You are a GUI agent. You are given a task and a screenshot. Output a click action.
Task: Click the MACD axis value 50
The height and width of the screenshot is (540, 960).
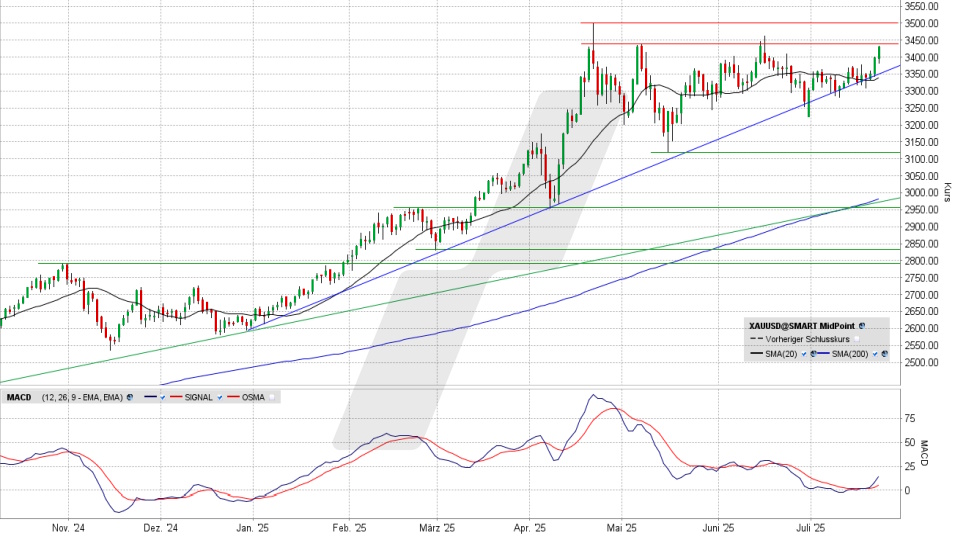[910, 443]
